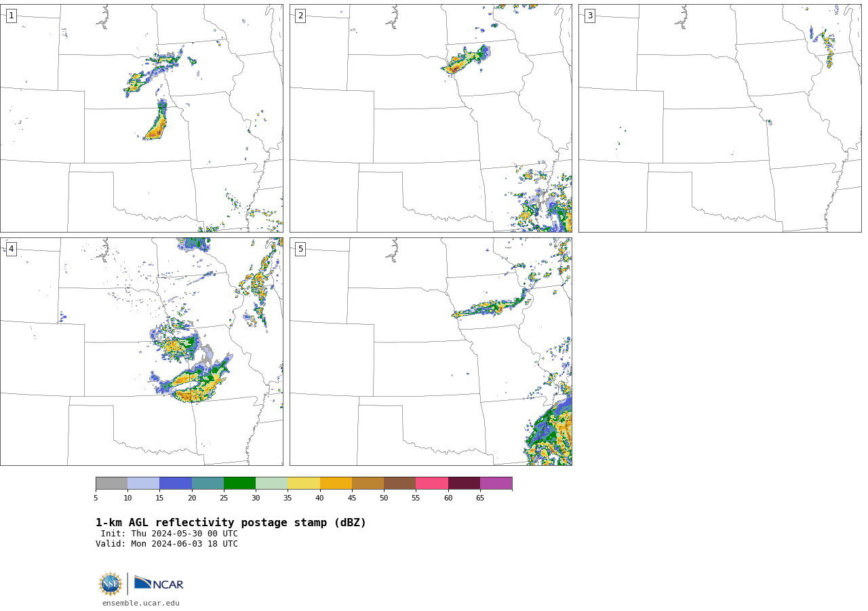868x611 pixels.
Task: Click the colorbar tick label '65'
Action: 480,498
